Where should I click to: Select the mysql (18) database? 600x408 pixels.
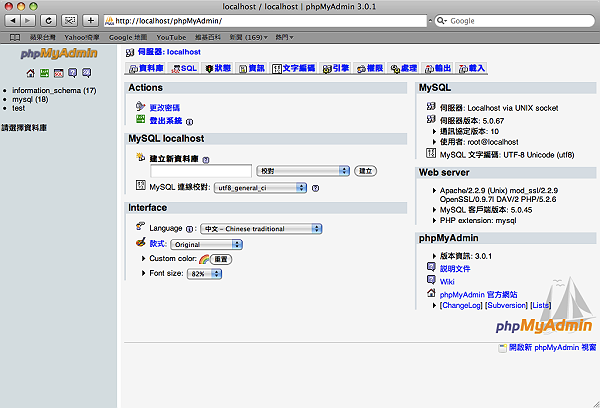click(x=30, y=99)
